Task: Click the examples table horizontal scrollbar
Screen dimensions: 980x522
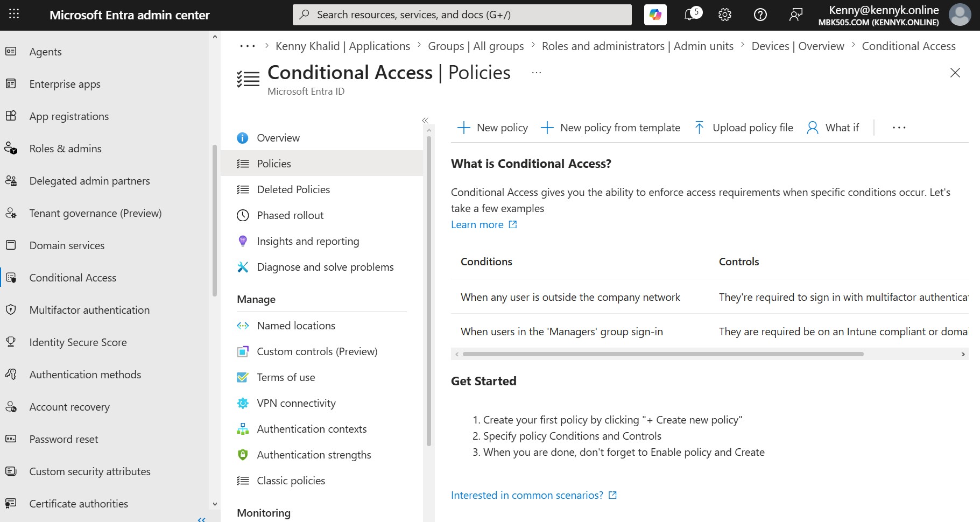Action: pyautogui.click(x=663, y=354)
